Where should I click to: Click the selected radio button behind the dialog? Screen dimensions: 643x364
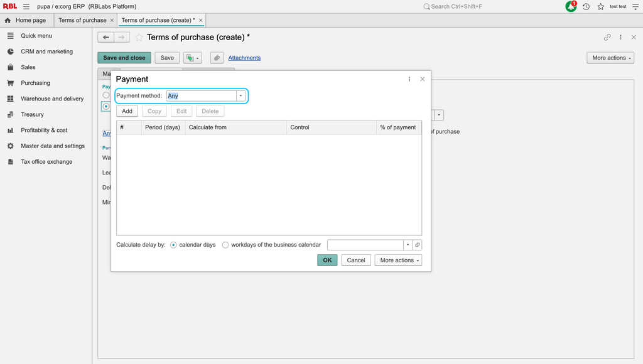click(106, 107)
